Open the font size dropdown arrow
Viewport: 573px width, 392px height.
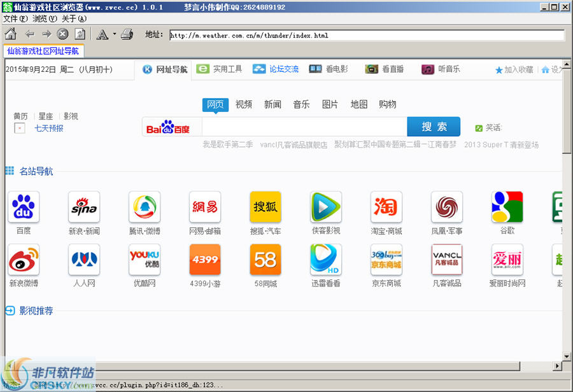pos(115,34)
